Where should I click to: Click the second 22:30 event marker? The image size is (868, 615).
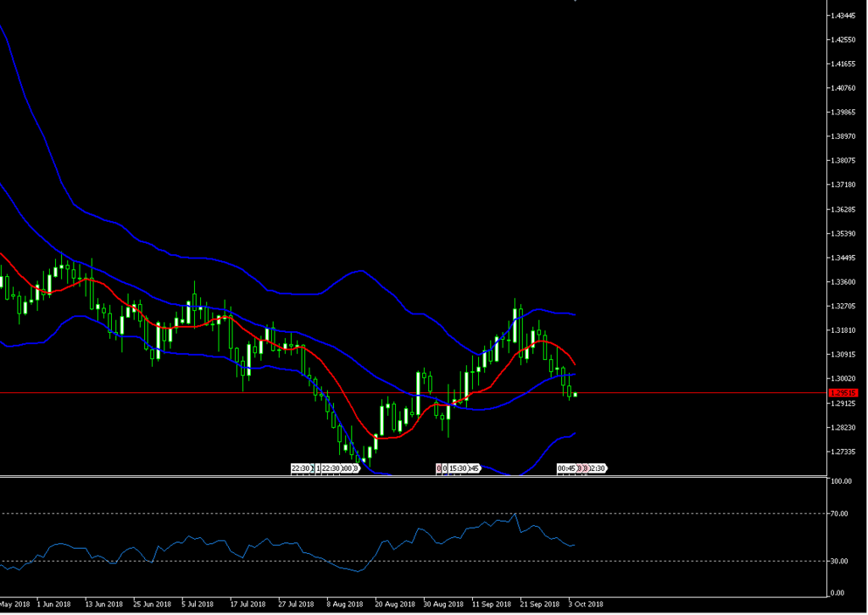[x=331, y=468]
